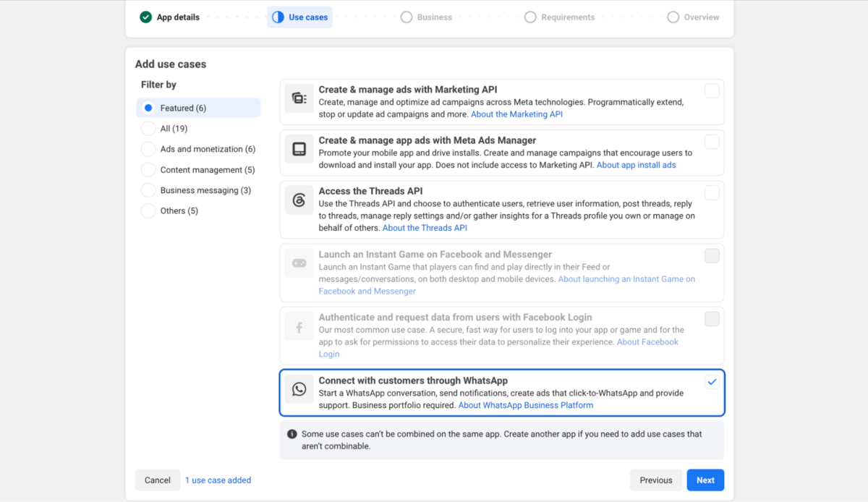This screenshot has height=502, width=868.
Task: Click the Facebook Login logo icon
Action: click(x=299, y=328)
